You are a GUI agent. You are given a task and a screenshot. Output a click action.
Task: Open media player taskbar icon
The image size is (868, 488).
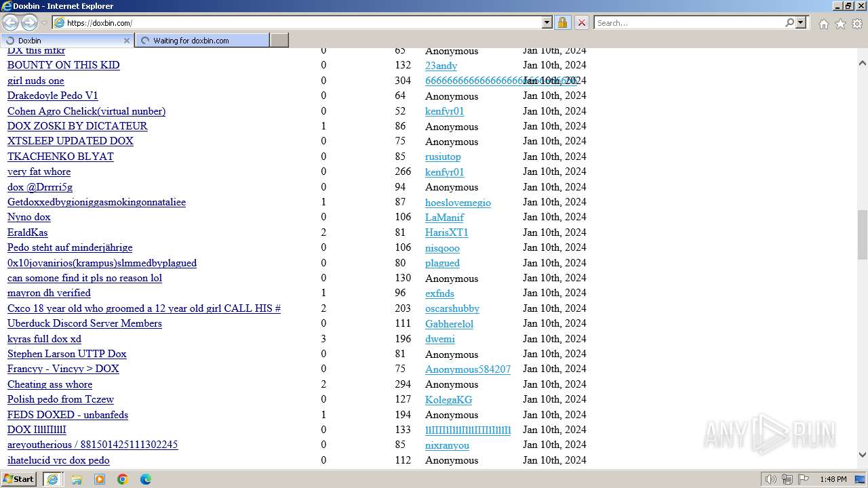pyautogui.click(x=100, y=479)
